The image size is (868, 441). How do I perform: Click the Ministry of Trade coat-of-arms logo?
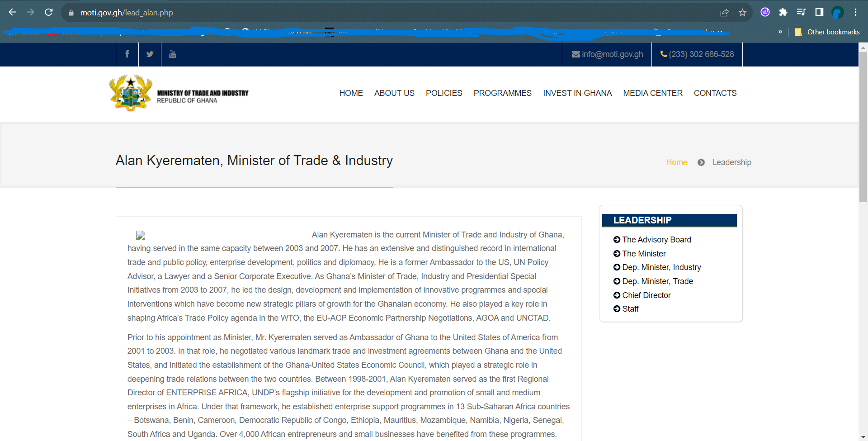[131, 93]
